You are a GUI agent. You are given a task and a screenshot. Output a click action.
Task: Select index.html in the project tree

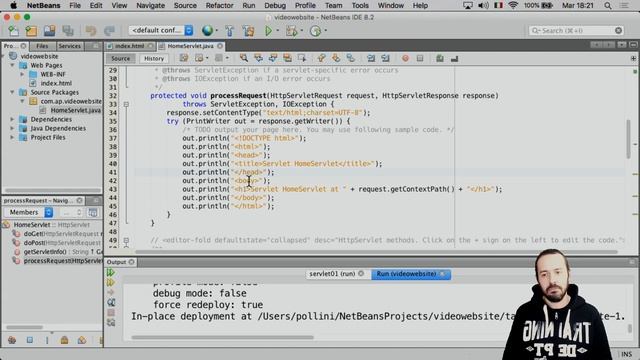pyautogui.click(x=56, y=83)
